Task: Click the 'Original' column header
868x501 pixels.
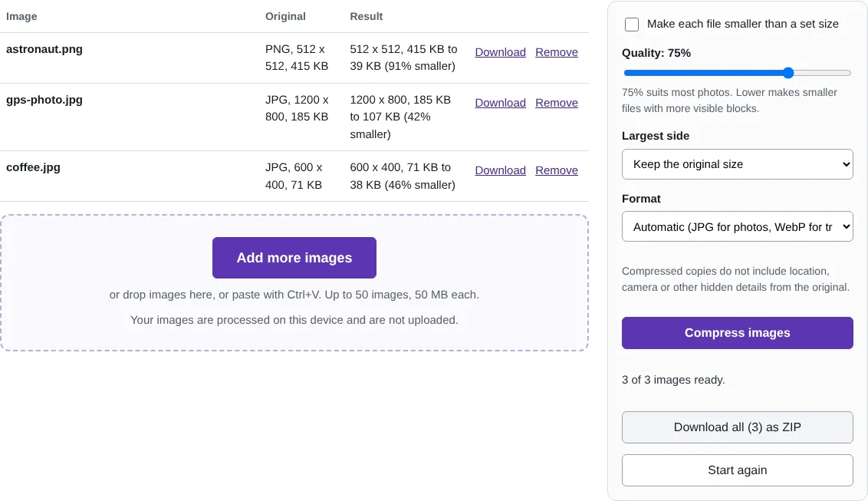Action: coord(285,17)
